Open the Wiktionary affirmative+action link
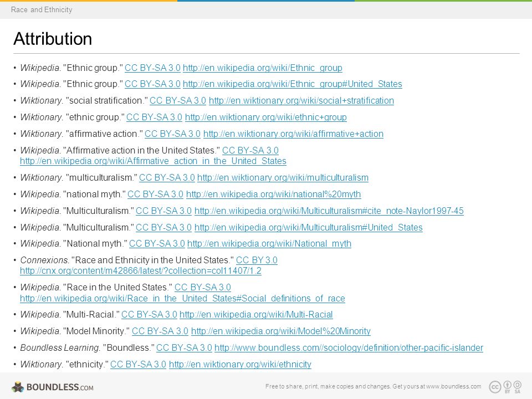 tap(293, 134)
